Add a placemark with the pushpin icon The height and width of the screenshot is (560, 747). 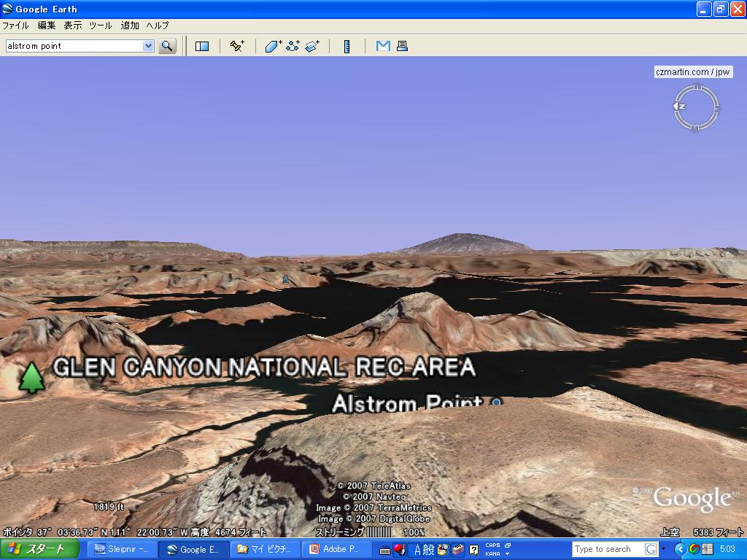(x=237, y=46)
